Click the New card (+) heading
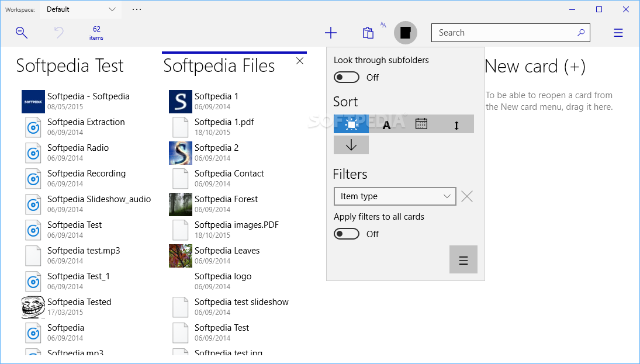 (535, 66)
